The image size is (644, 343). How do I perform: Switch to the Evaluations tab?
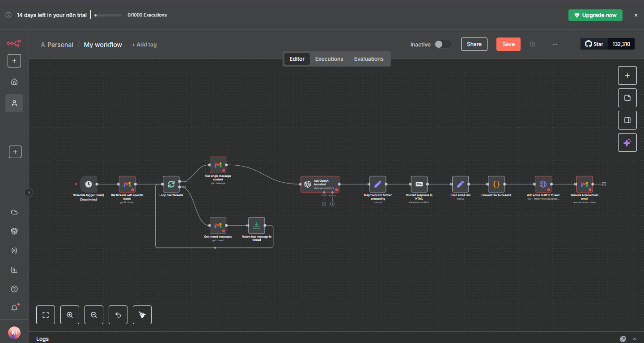(x=369, y=59)
